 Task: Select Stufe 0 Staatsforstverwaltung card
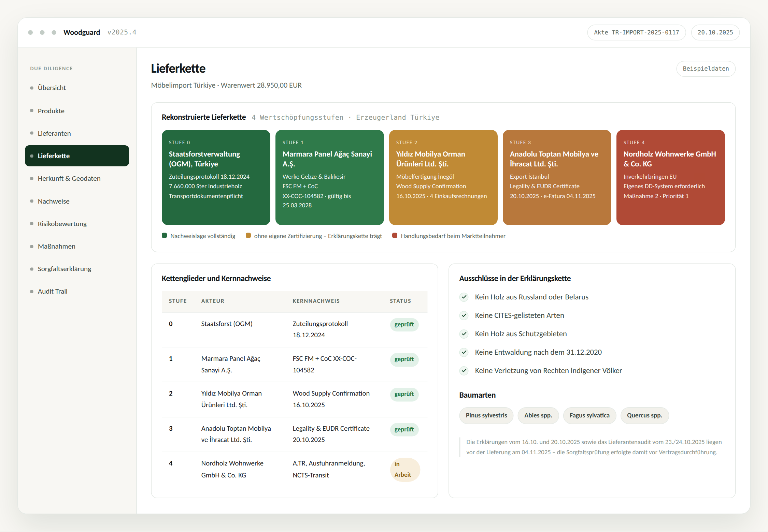(x=216, y=177)
